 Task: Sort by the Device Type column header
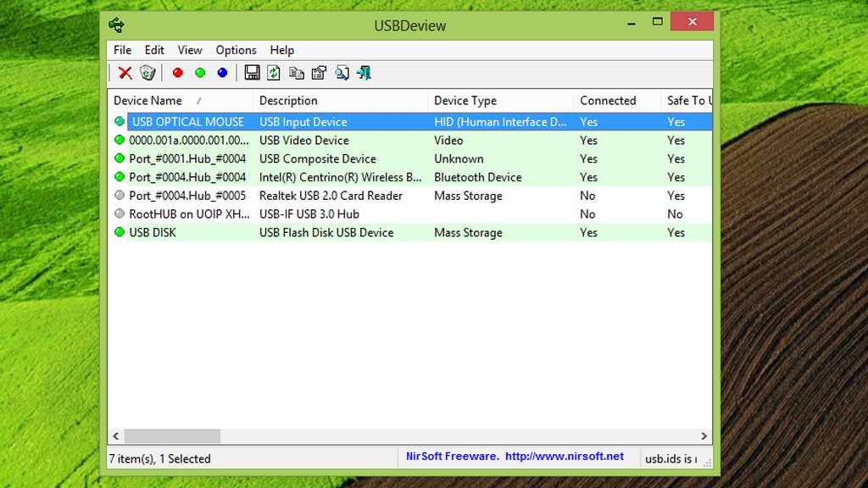pos(465,101)
